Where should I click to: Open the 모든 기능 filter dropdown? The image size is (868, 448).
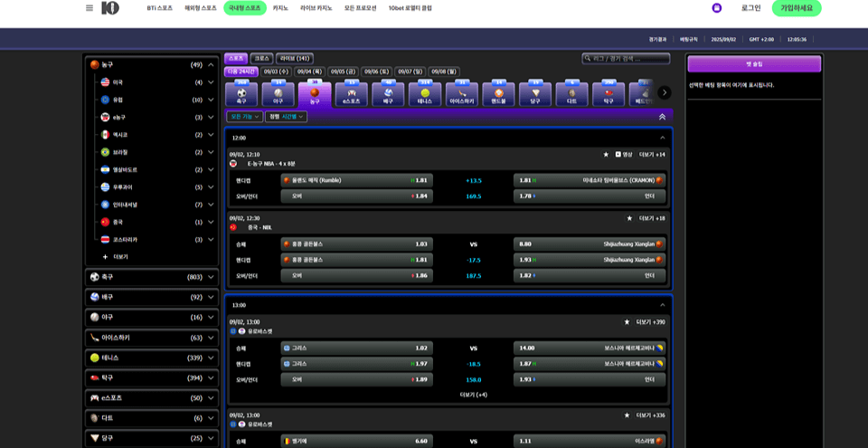[x=244, y=117]
